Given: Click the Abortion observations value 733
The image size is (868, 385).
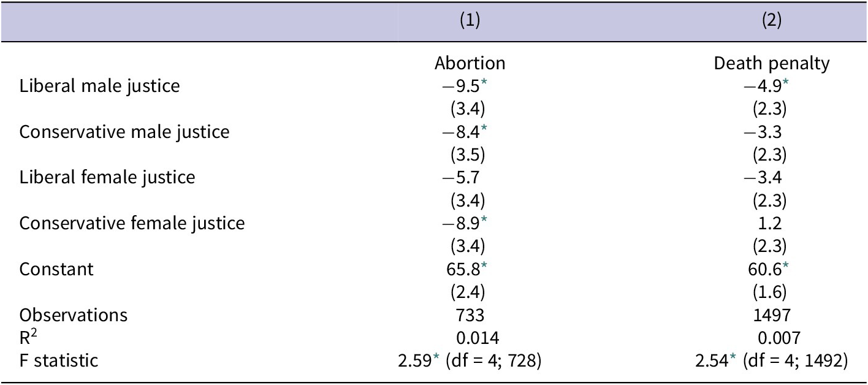Looking at the screenshot, I should pyautogui.click(x=470, y=314).
